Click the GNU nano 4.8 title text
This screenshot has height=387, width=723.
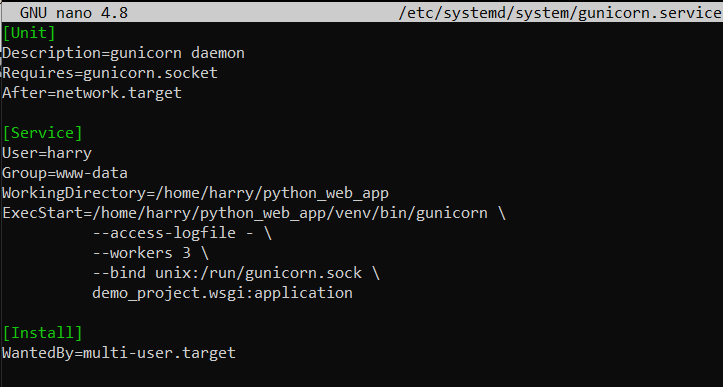[x=74, y=13]
